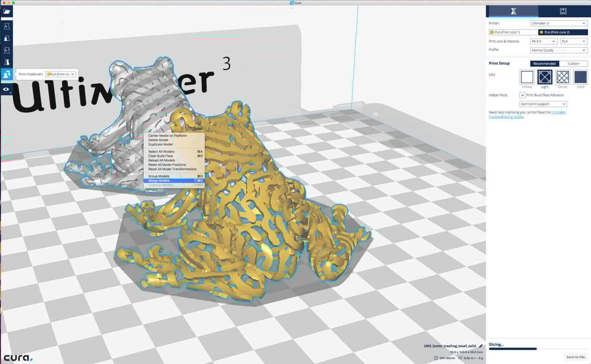
Task: Choose Center Model on Platform from context menu
Action: 174,135
